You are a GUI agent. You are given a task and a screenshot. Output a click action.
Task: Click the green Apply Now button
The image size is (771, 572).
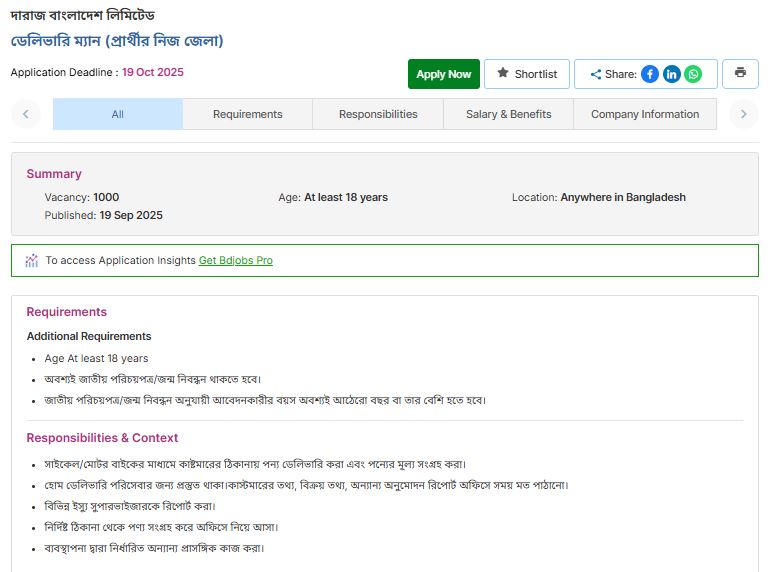(444, 74)
